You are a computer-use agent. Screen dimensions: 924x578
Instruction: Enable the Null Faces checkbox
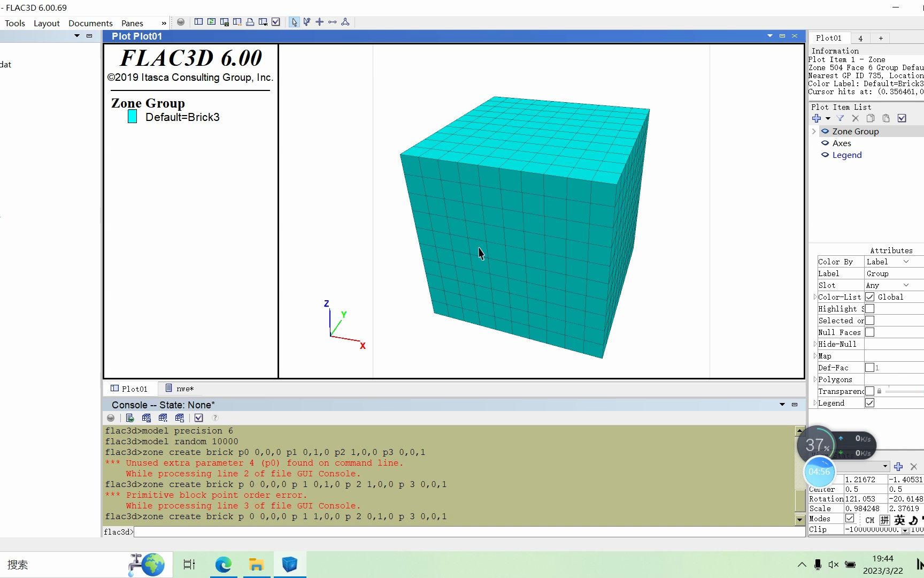870,332
